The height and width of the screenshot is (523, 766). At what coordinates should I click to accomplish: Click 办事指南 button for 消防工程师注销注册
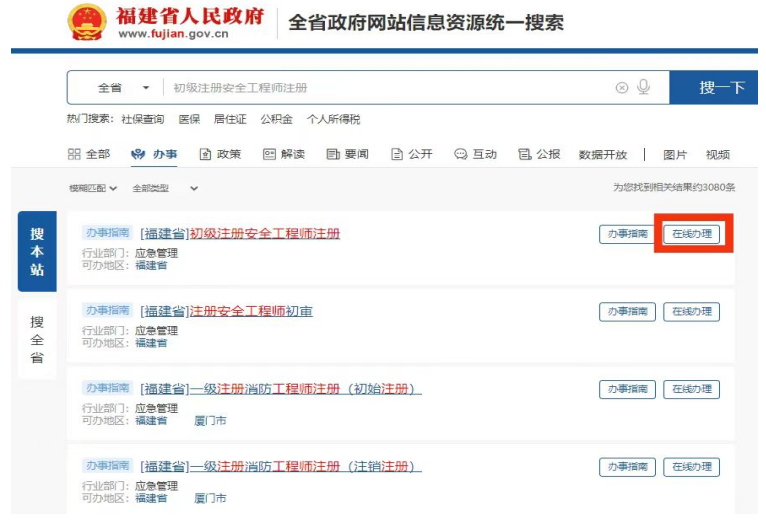(x=627, y=467)
